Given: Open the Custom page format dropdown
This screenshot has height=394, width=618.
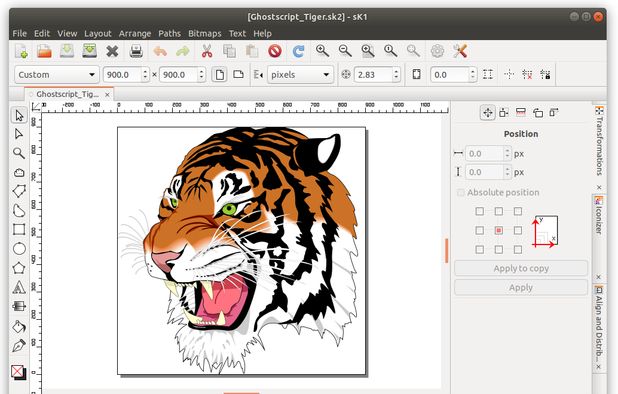Looking at the screenshot, I should click(57, 74).
